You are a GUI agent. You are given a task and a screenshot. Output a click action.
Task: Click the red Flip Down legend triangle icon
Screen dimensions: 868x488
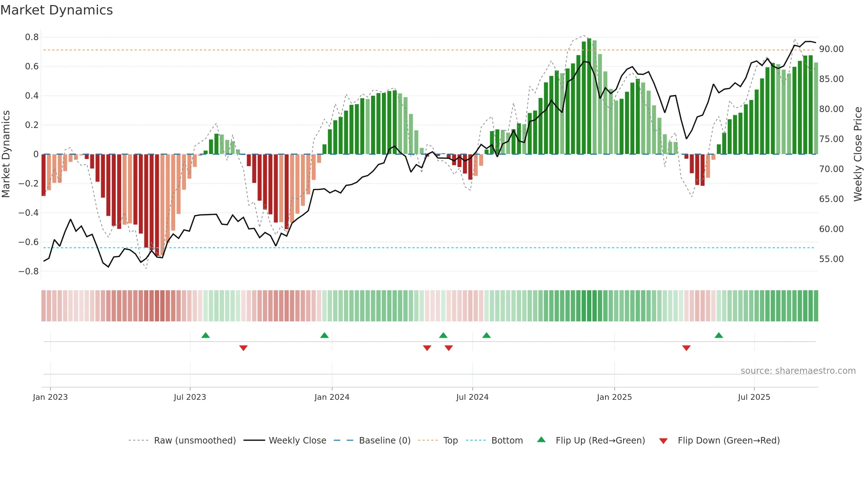coord(663,441)
